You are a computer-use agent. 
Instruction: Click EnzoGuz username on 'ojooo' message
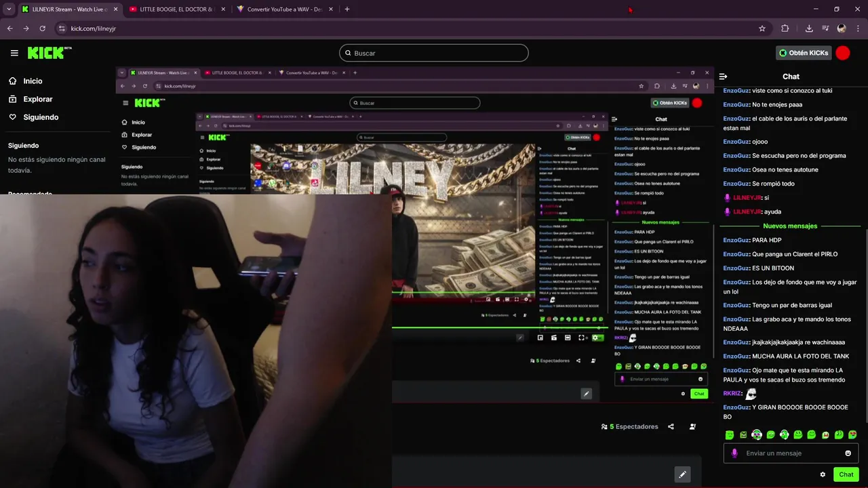point(736,142)
